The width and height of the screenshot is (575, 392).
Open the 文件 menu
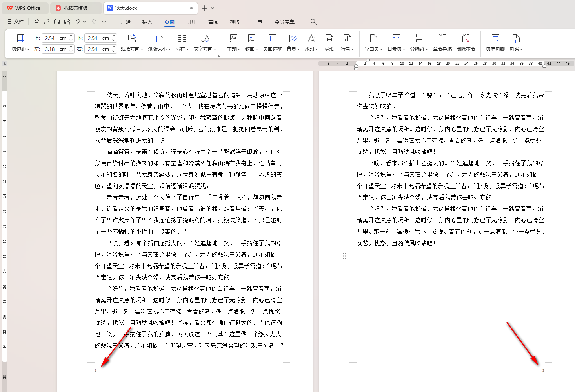(16, 22)
